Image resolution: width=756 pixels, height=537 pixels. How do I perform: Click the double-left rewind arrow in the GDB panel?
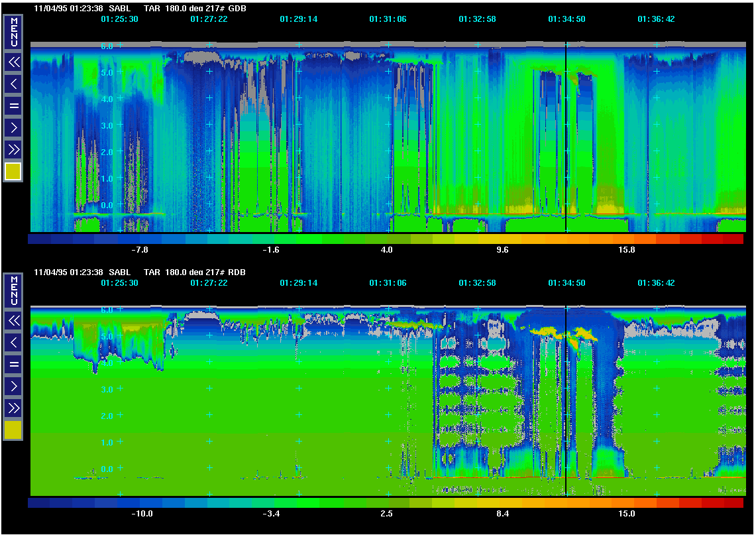coord(13,62)
